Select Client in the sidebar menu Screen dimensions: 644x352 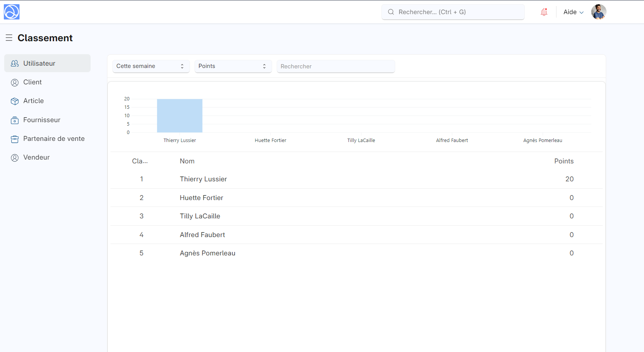pos(32,82)
